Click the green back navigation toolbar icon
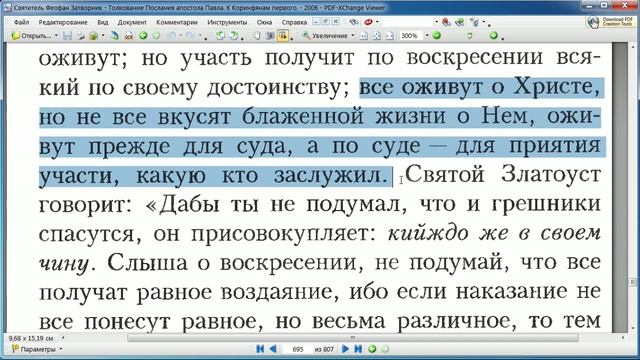Screen dimensions: 640x360 [143, 36]
